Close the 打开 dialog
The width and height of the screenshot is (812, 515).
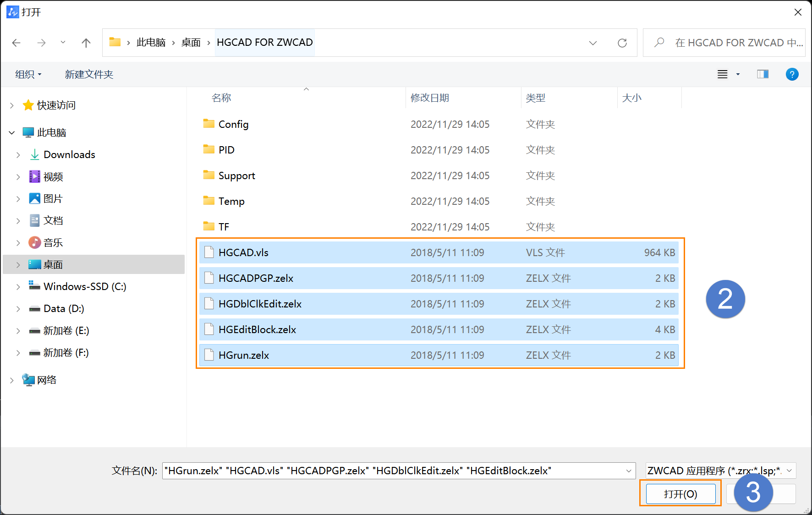[x=798, y=12]
